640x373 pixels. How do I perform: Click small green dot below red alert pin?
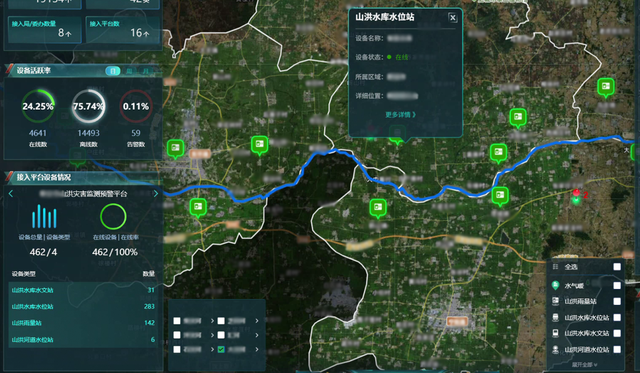pyautogui.click(x=576, y=200)
